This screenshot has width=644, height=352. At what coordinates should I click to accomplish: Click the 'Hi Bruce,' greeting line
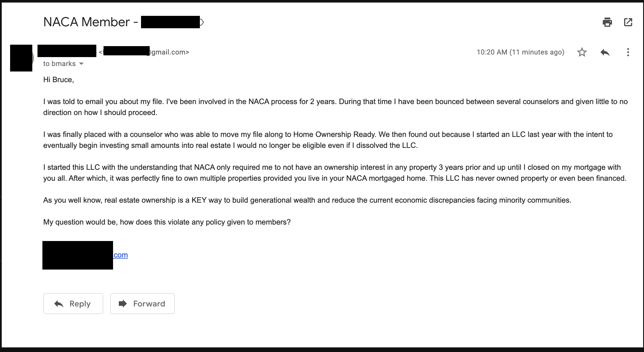(x=59, y=80)
